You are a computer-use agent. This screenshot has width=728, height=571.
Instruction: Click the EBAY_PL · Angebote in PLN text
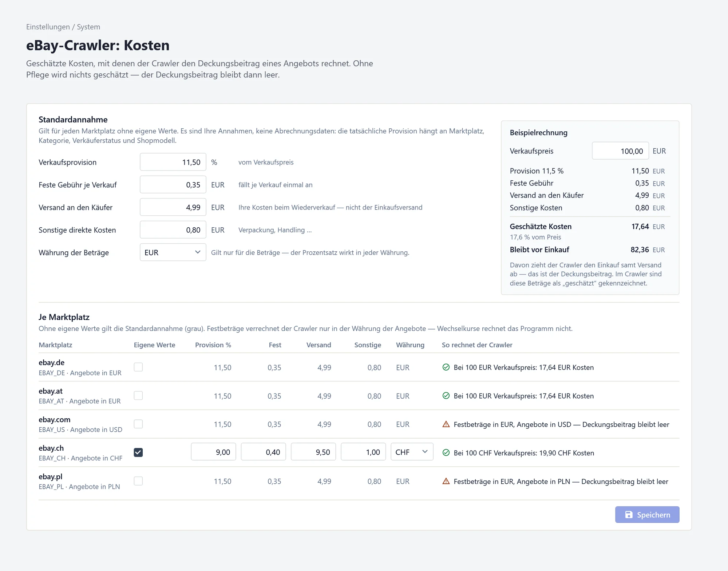(79, 487)
